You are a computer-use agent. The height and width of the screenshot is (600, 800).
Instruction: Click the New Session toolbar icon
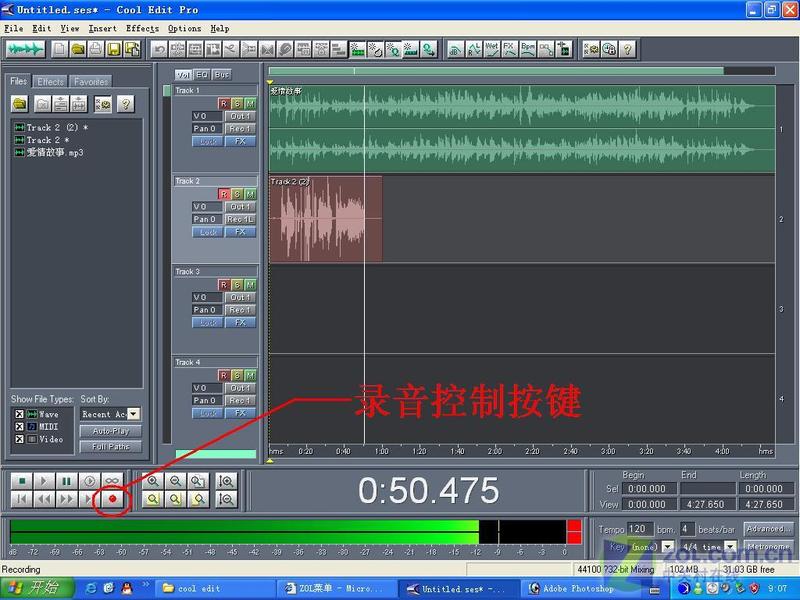60,49
